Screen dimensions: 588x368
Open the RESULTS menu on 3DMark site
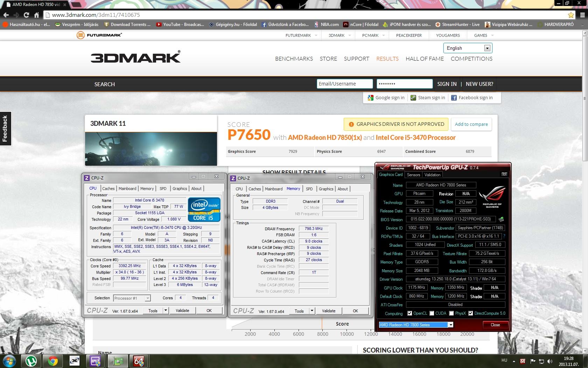coord(387,59)
